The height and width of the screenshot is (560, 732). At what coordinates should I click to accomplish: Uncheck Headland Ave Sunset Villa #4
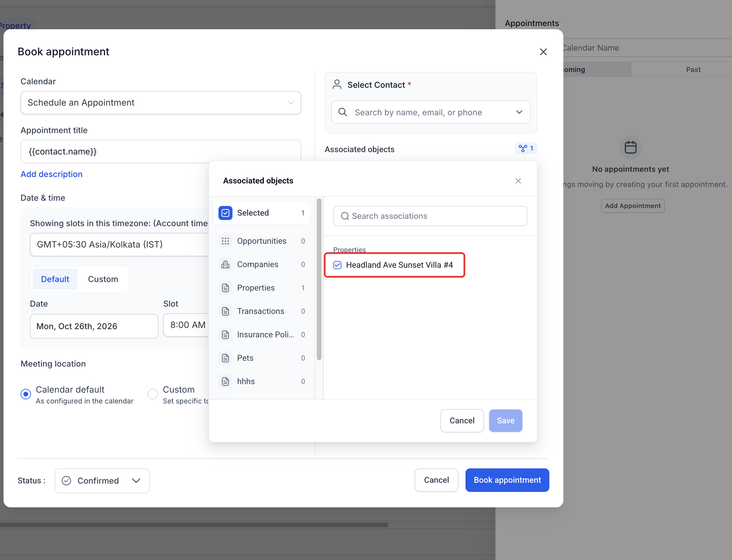337,265
